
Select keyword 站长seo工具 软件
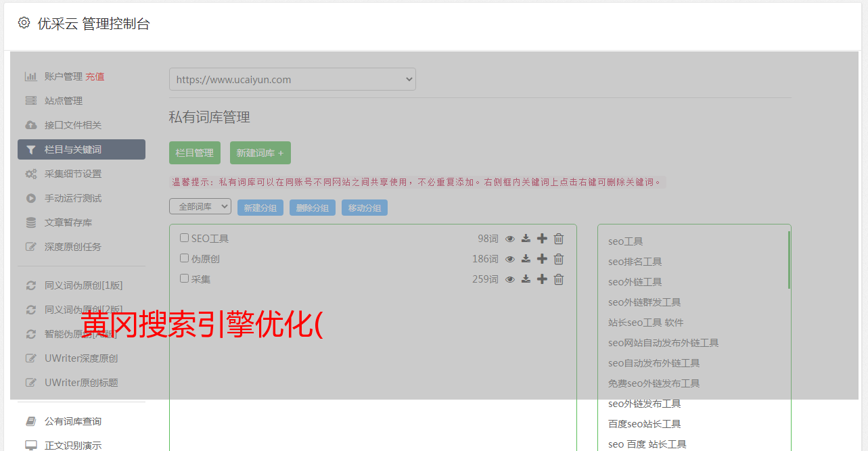click(x=646, y=323)
